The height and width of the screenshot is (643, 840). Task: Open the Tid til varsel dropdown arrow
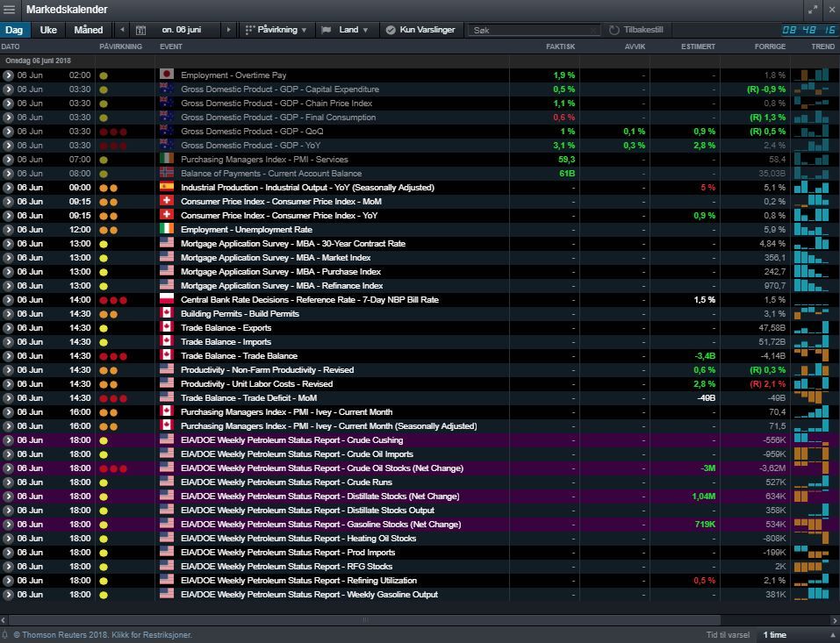833,635
